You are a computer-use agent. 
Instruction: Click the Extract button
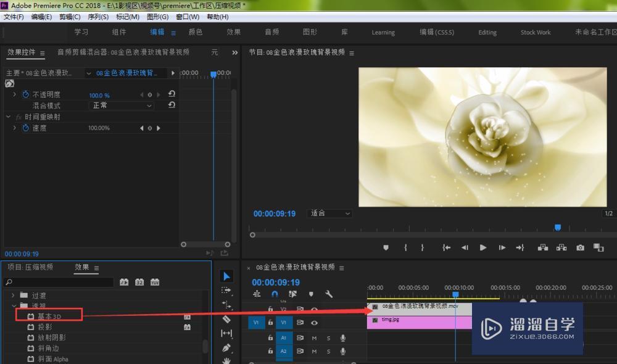(561, 247)
